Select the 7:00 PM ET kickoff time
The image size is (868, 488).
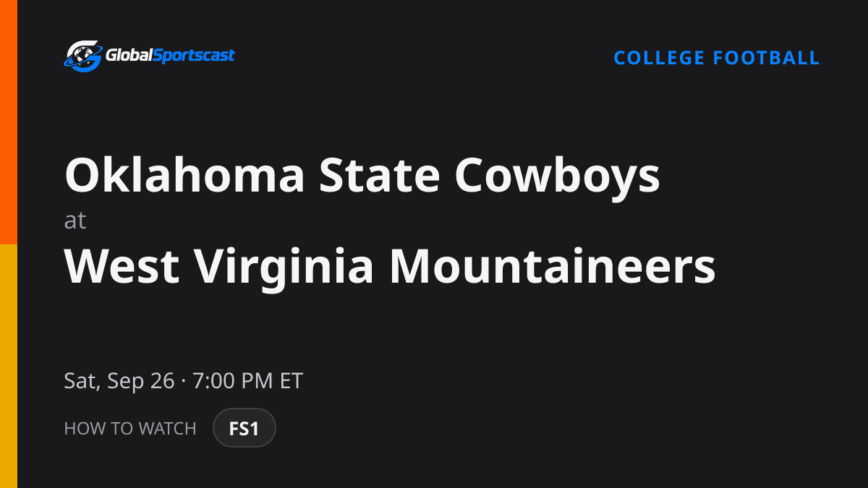pos(247,381)
